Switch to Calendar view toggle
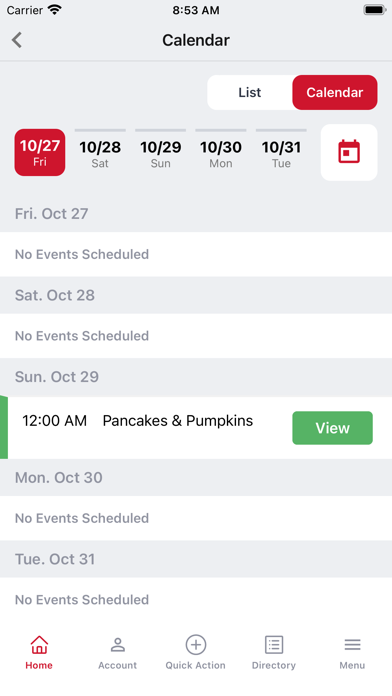 click(x=335, y=92)
